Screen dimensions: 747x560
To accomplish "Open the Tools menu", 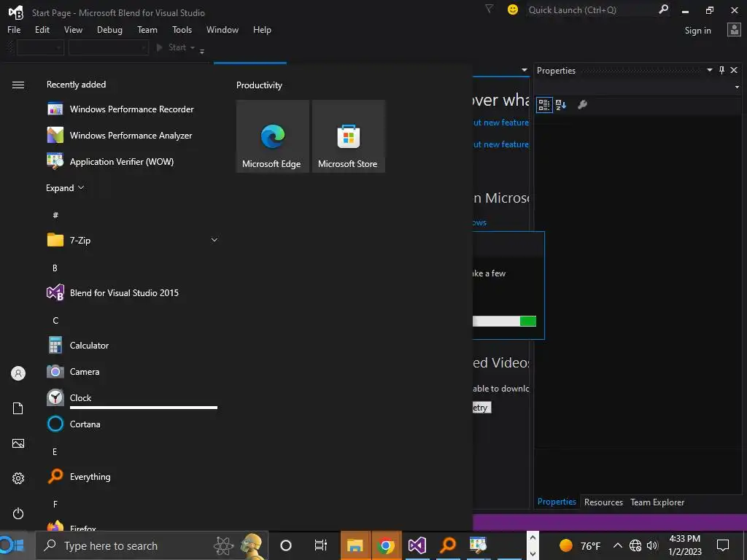I will [182, 29].
